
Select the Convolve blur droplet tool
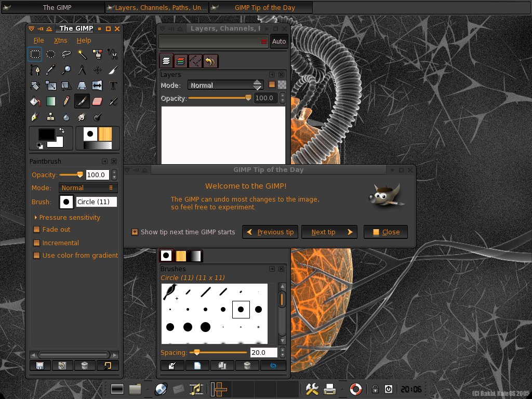click(66, 117)
